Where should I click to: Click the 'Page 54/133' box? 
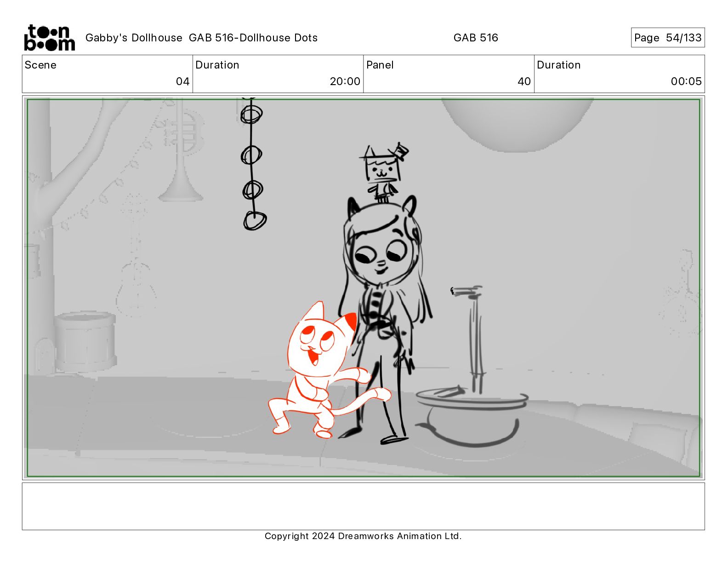tap(668, 38)
